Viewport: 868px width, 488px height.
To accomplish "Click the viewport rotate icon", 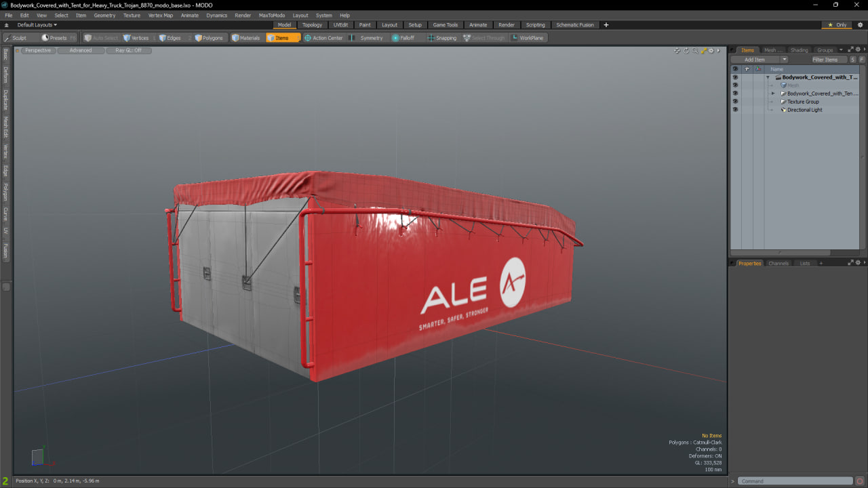I will 686,50.
